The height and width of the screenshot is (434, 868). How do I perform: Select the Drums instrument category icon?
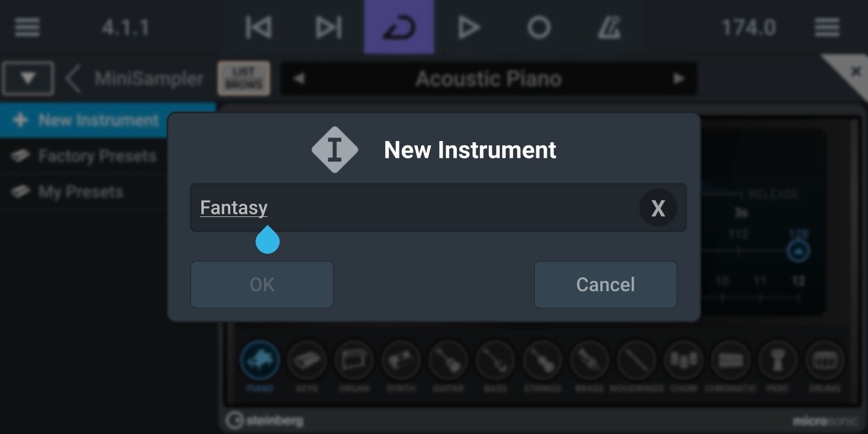coord(825,361)
